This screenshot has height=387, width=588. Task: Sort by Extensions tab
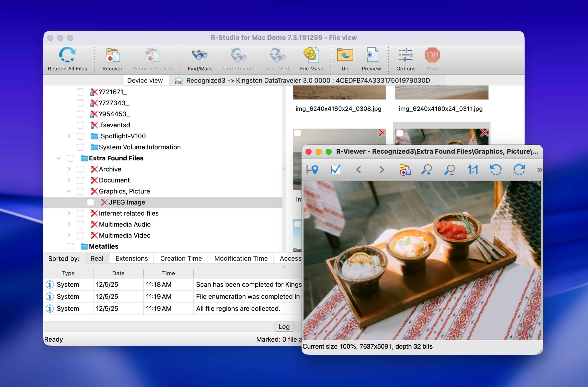click(x=132, y=258)
